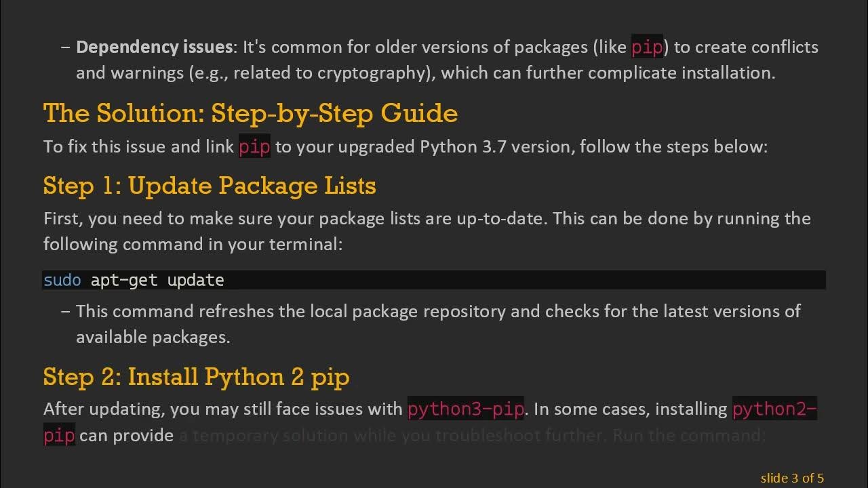This screenshot has width=868, height=488.
Task: Select the python3-pip inline code
Action: coord(466,409)
